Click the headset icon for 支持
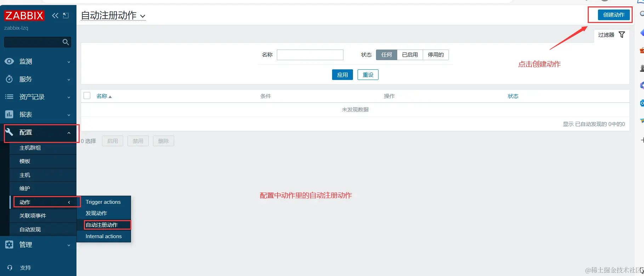Viewport: 644px width, 276px height. pyautogui.click(x=10, y=268)
